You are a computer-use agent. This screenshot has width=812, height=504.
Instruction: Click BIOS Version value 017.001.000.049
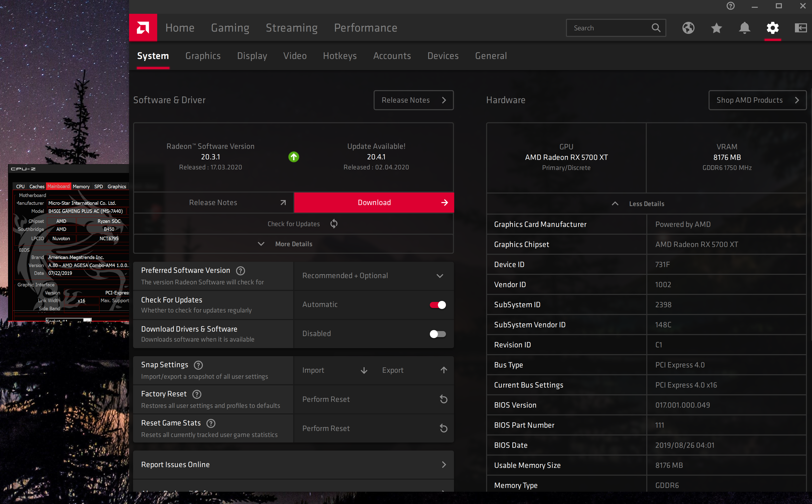point(682,405)
